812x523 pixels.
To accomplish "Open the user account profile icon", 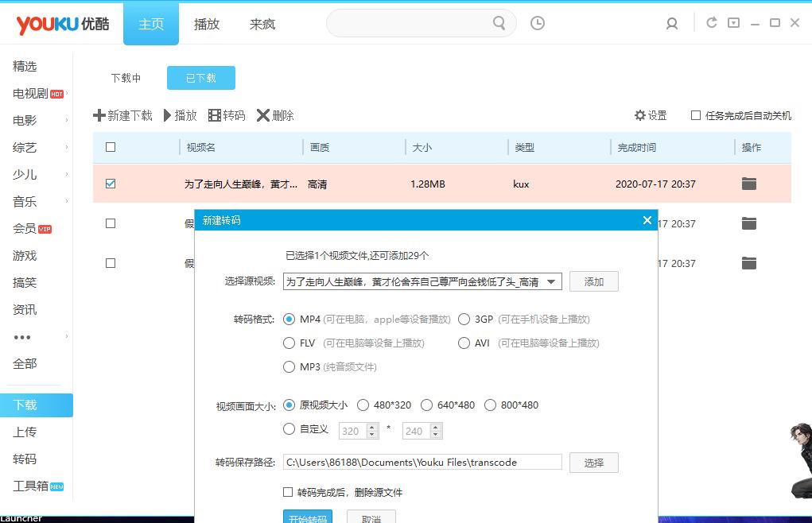I will [x=672, y=23].
